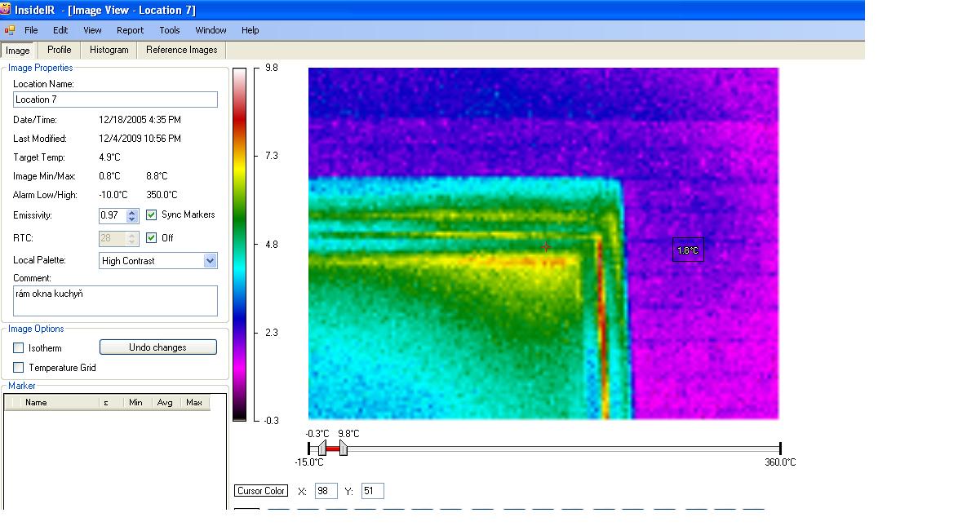Switch to the Histogram tab
Viewport: 980px width, 526px height.
click(x=109, y=50)
